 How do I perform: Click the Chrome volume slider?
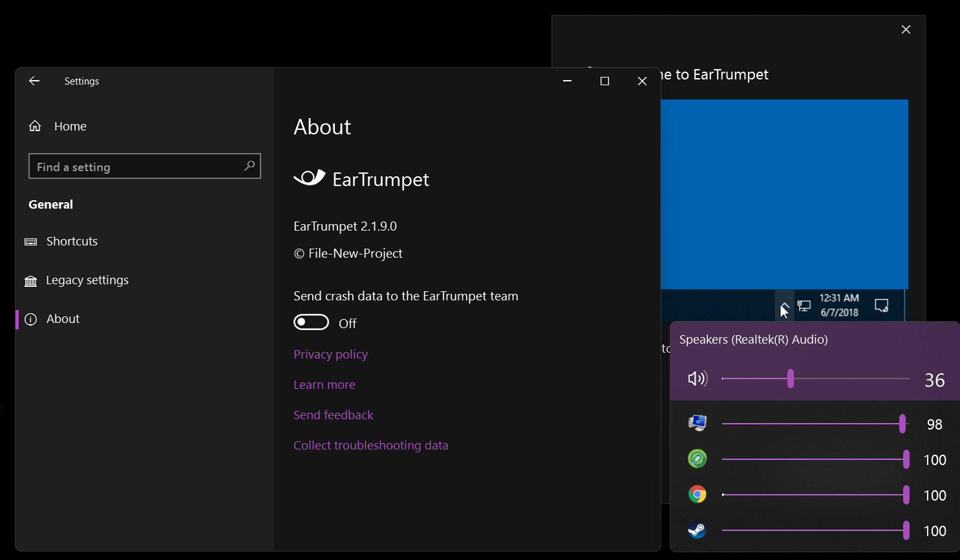coord(816,495)
